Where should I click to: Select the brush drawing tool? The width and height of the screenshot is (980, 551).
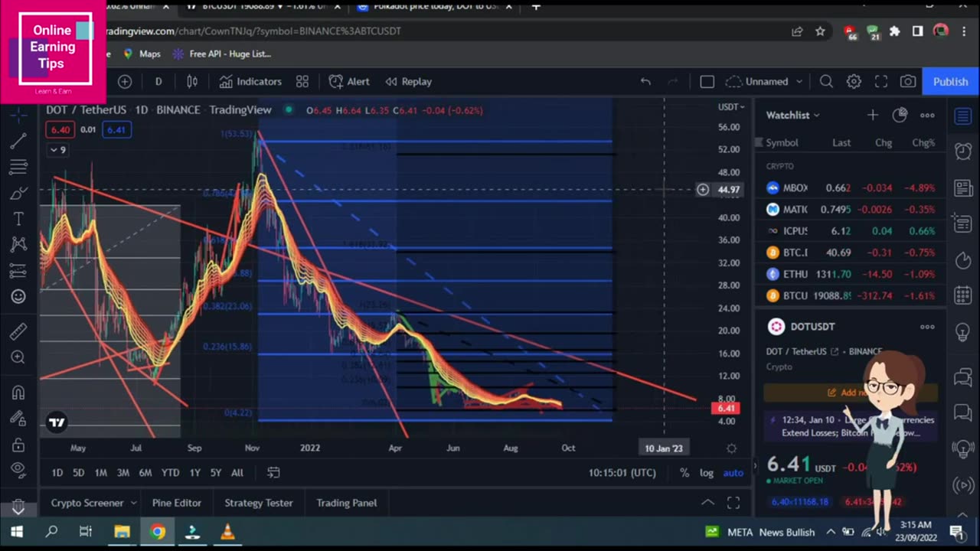(18, 193)
